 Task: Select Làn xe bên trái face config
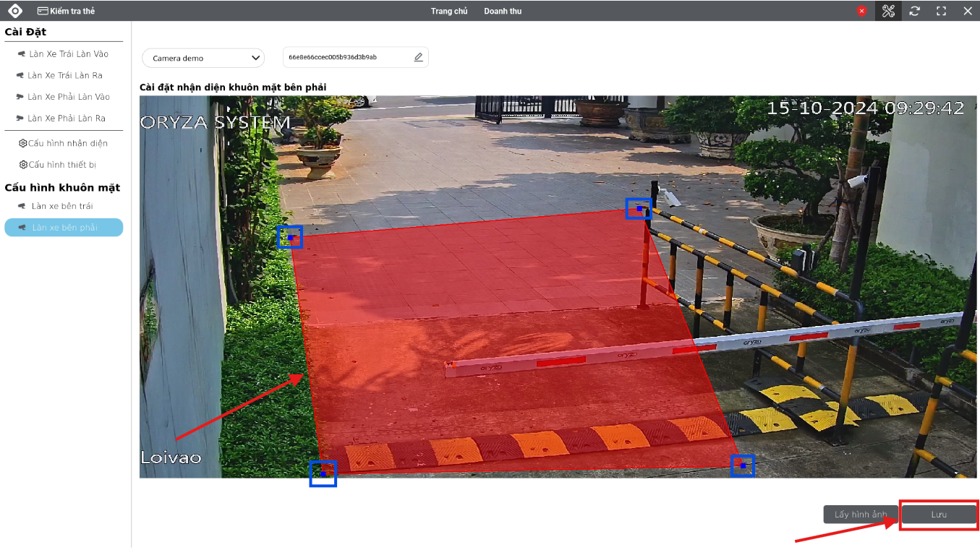click(x=56, y=206)
